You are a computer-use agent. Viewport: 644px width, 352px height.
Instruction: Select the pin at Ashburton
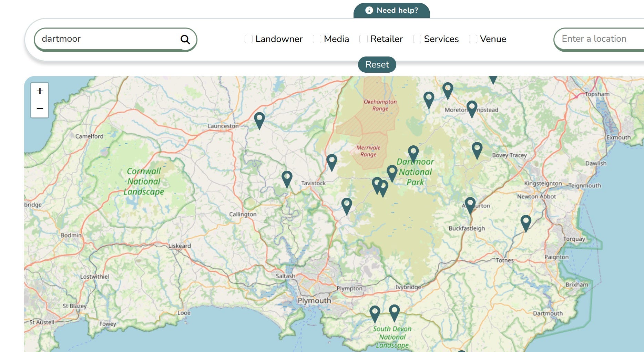tap(470, 206)
